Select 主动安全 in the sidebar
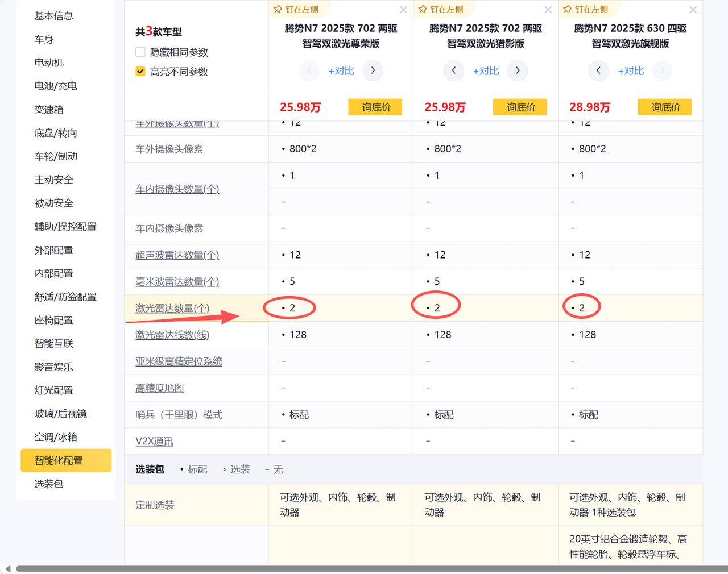The height and width of the screenshot is (574, 728). (53, 180)
